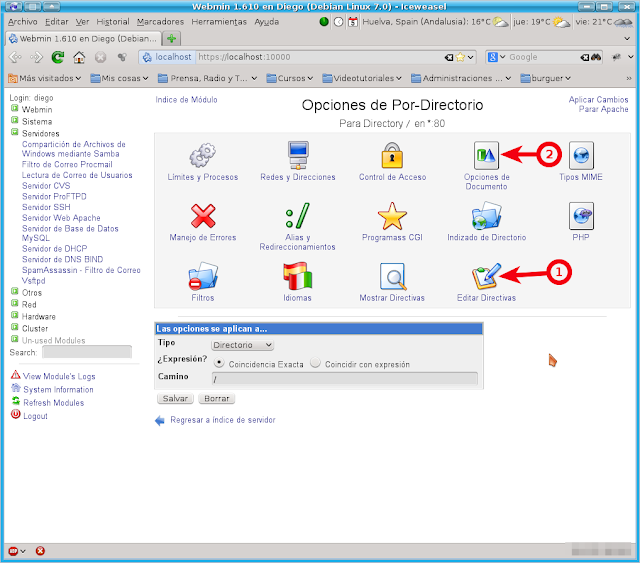The height and width of the screenshot is (563, 640).
Task: Expand the Sistema category in sidebar
Action: click(x=15, y=120)
